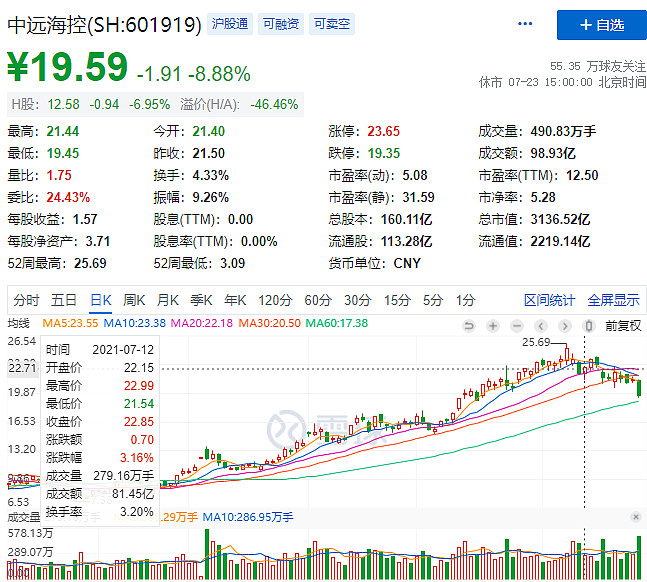The height and width of the screenshot is (582, 647).
Task: Click the 22.71 crosshair price label
Action: coord(23,367)
